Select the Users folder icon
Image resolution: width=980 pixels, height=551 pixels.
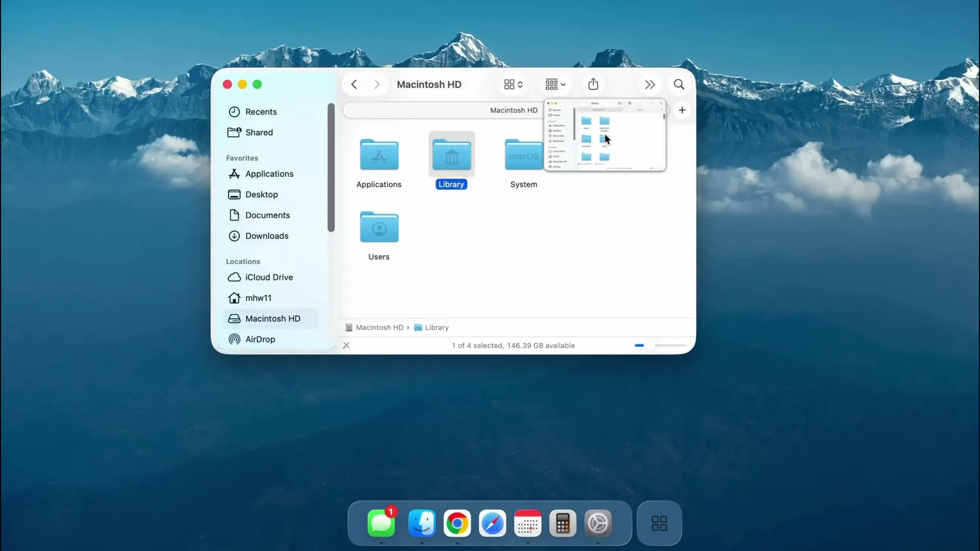[379, 227]
